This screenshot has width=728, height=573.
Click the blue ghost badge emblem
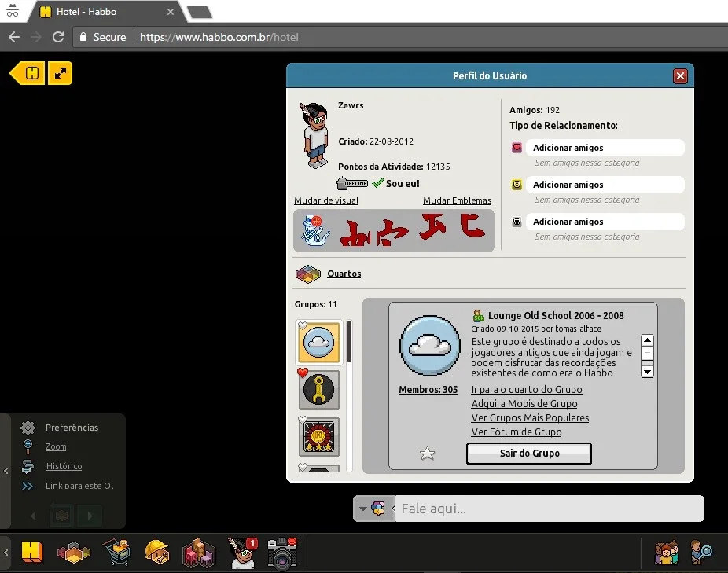316,230
